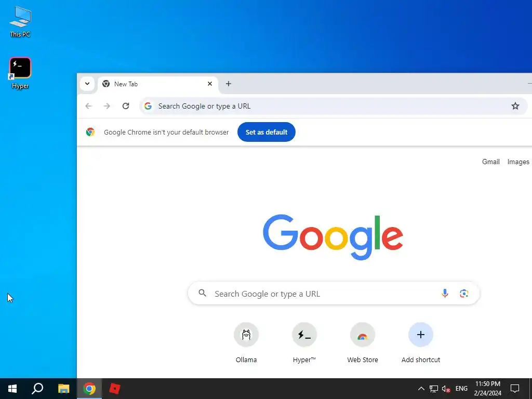Start voice search with the microphone
Screen dimensions: 532x399
445,293
